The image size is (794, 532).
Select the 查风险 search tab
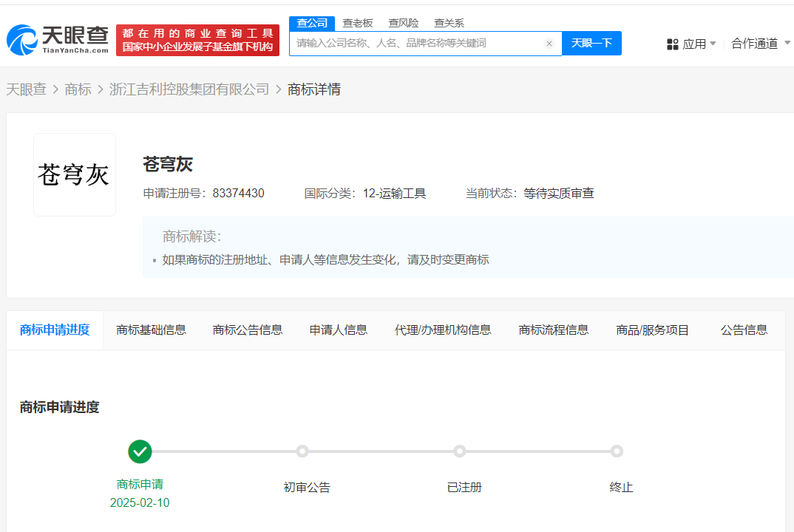[x=403, y=24]
